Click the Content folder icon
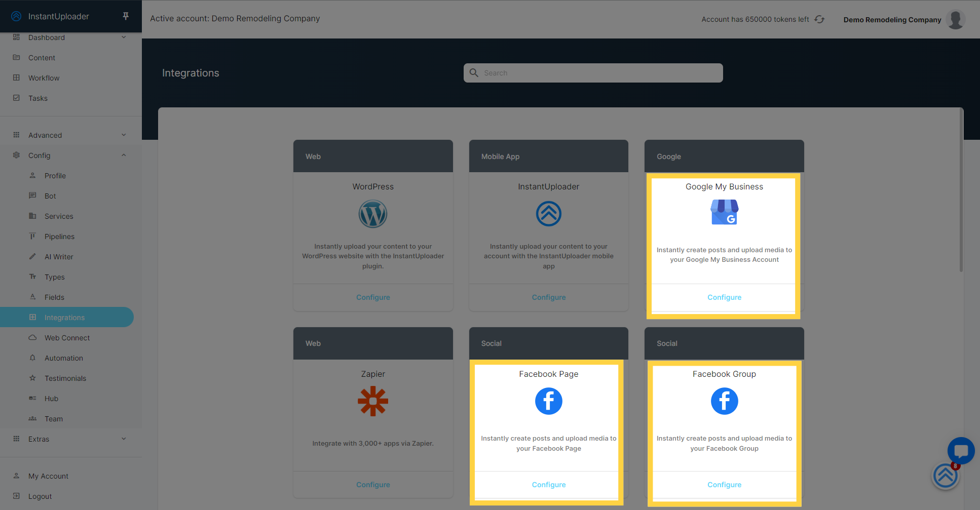 point(16,57)
